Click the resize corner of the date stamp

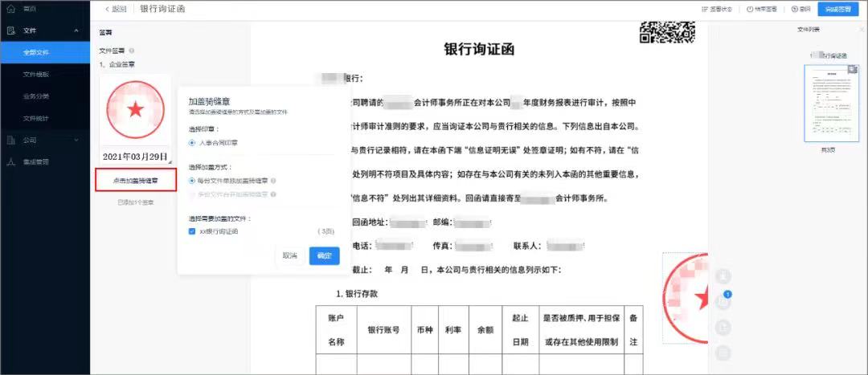click(x=168, y=161)
